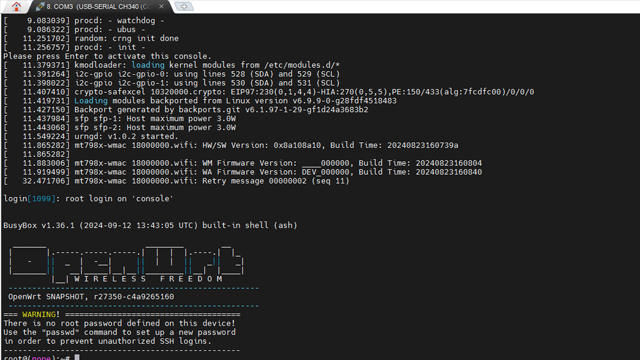Click the session icon on COM3 tab
640x360 pixels.
coord(40,7)
